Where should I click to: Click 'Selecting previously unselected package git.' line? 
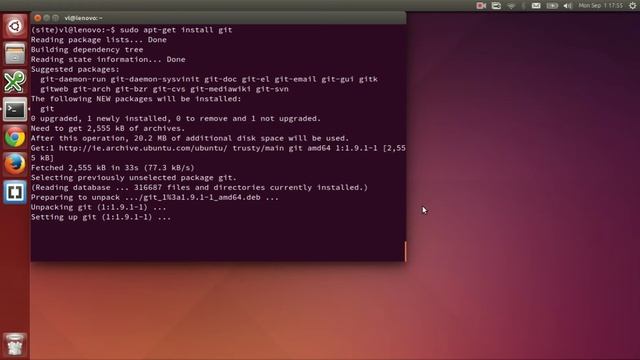pos(134,178)
